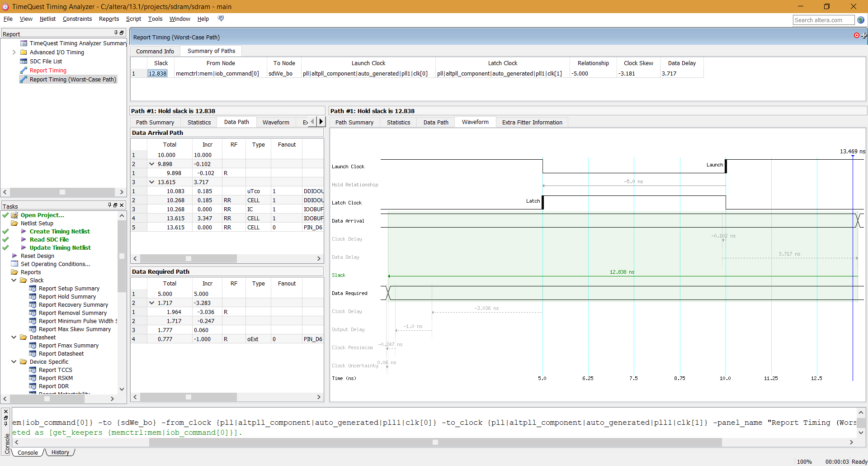Select the Advanced I/O Timing folder icon
868x466 pixels.
click(x=24, y=52)
